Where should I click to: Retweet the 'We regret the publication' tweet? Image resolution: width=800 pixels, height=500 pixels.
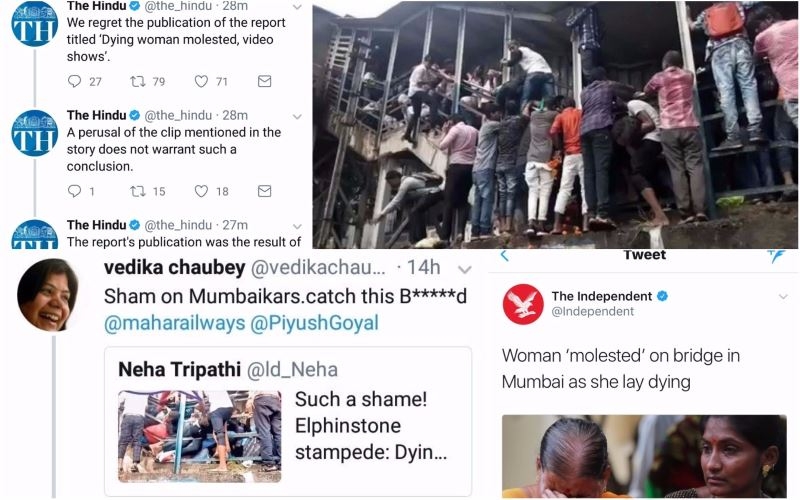tap(138, 82)
